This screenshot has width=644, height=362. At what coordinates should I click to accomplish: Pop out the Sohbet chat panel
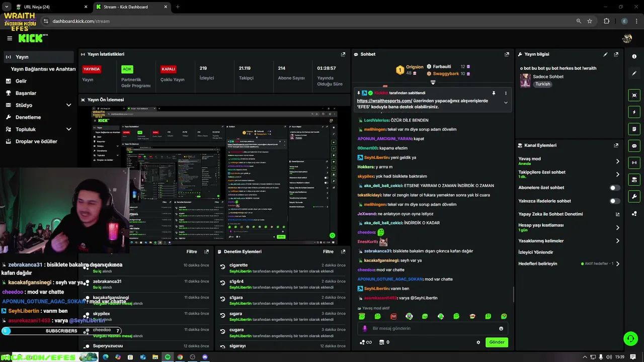(507, 54)
